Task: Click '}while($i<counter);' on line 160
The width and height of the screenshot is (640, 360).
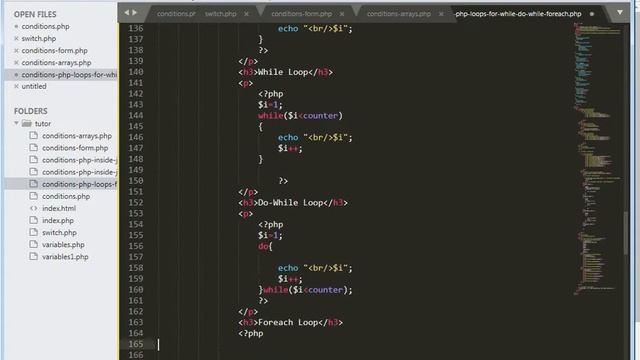Action: click(305, 290)
